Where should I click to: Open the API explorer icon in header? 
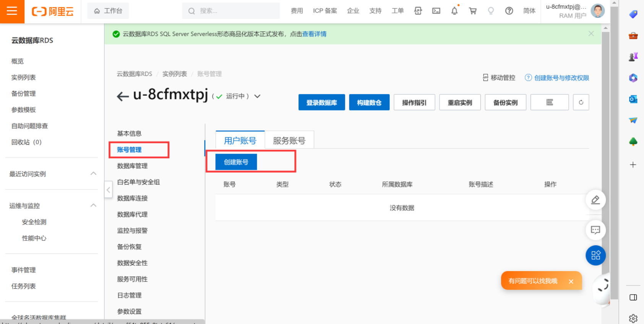pos(418,11)
